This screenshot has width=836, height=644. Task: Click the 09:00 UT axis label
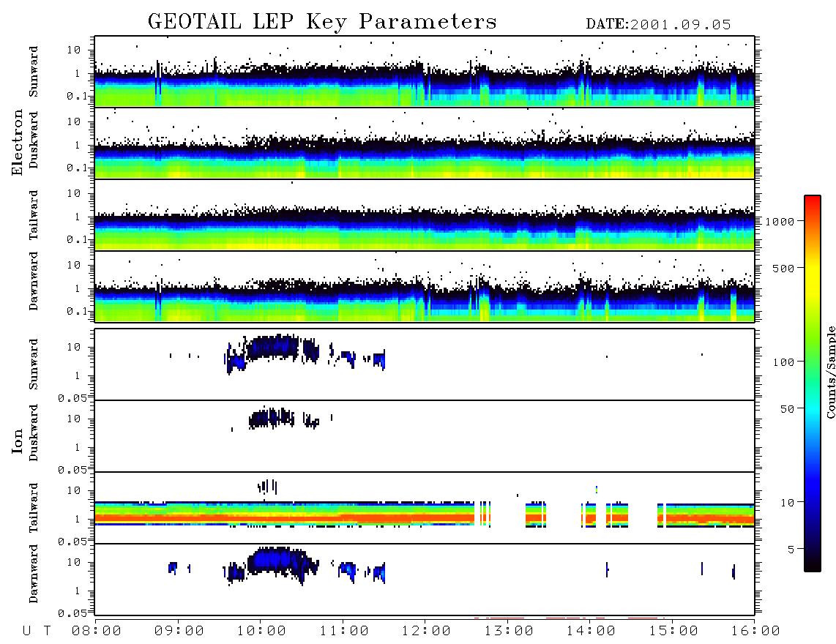(179, 631)
